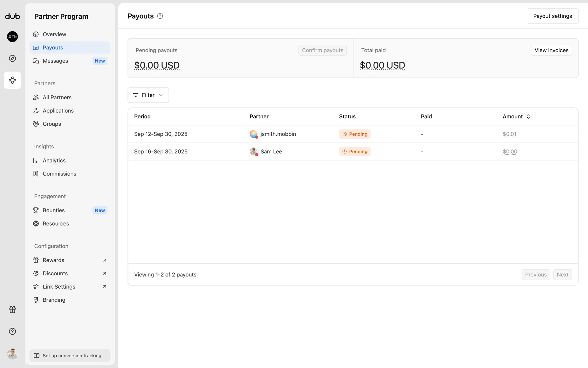Go to Overview in sidebar
The width and height of the screenshot is (588, 368).
[x=54, y=34]
